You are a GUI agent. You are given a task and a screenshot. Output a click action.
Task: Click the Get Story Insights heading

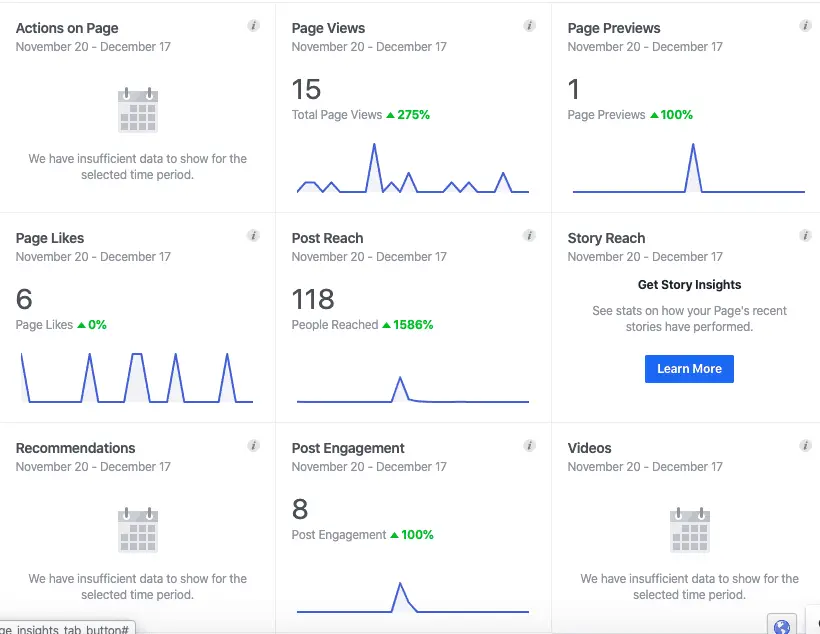(689, 285)
